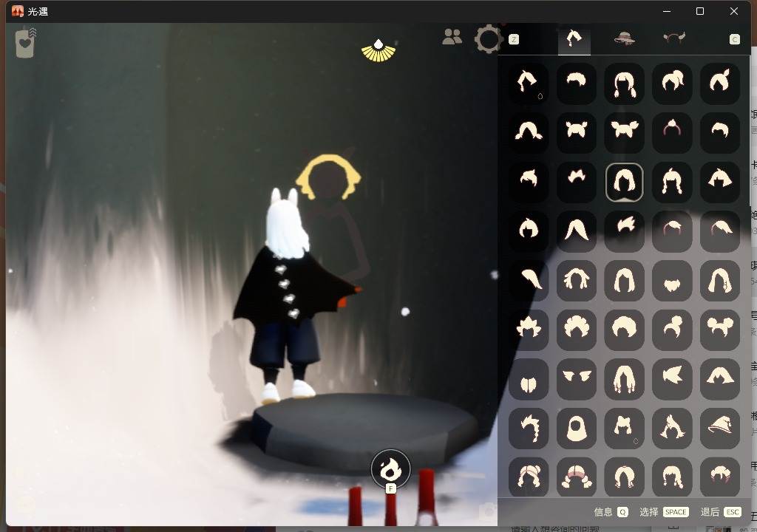The image size is (757, 532).
Task: Open the settings gear icon
Action: coord(489,38)
